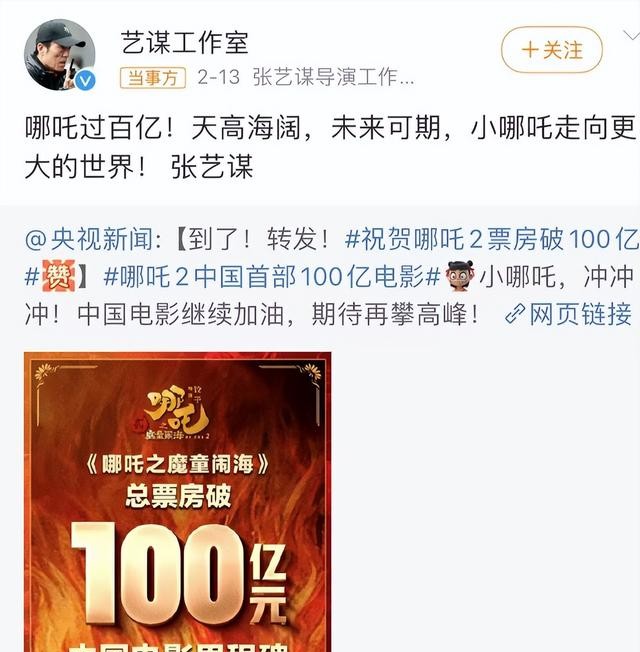The image size is (640, 652).
Task: Open the 网页链接 web link
Action: (581, 314)
